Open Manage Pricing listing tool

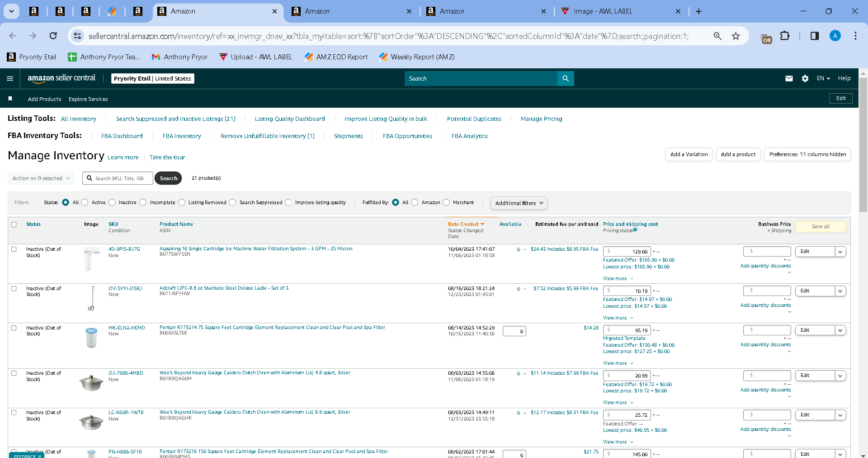[x=541, y=119]
